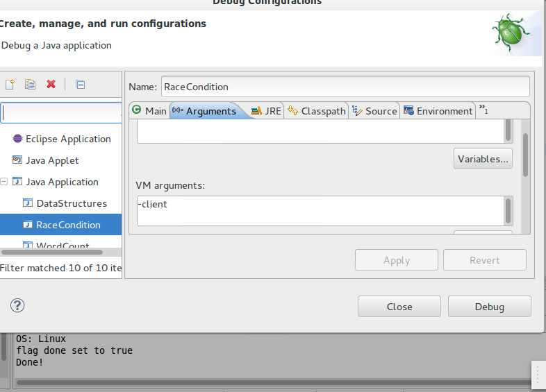546x392 pixels.
Task: Click console line 'flag done set to true'
Action: pos(74,350)
